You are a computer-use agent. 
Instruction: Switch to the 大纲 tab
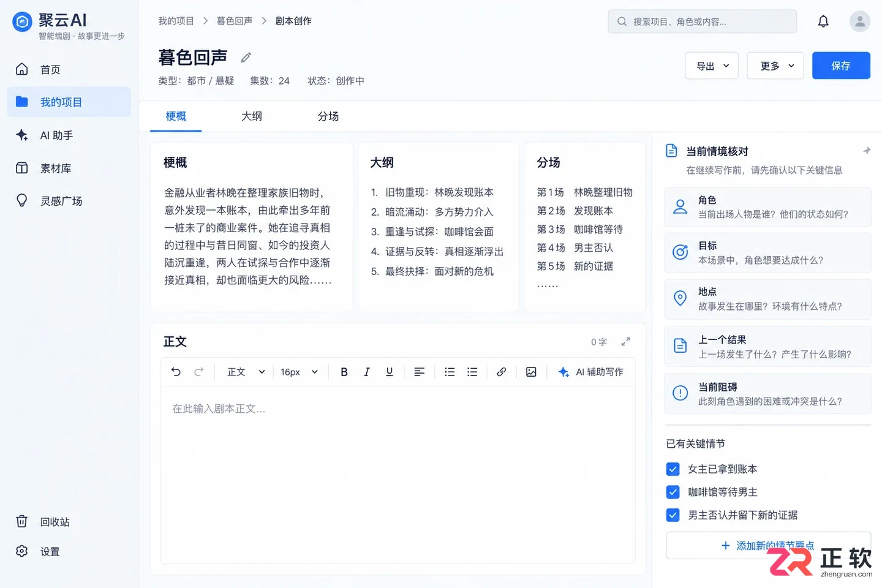tap(252, 116)
